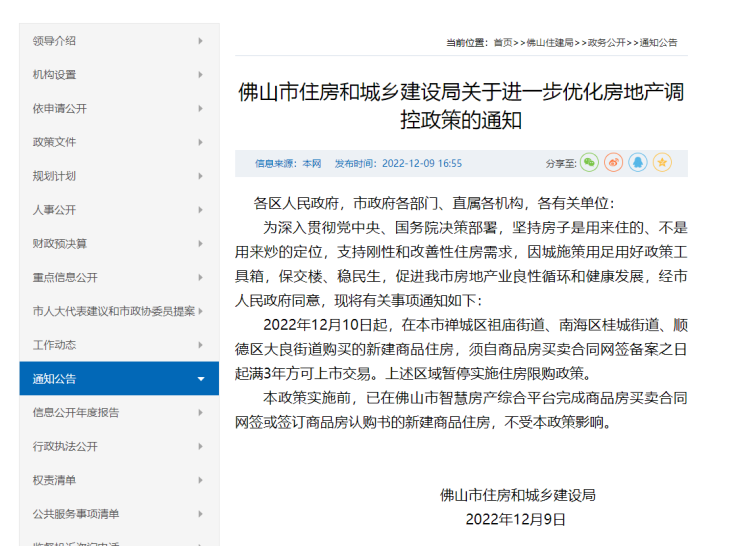Click the QQ penguin share icon

(638, 162)
